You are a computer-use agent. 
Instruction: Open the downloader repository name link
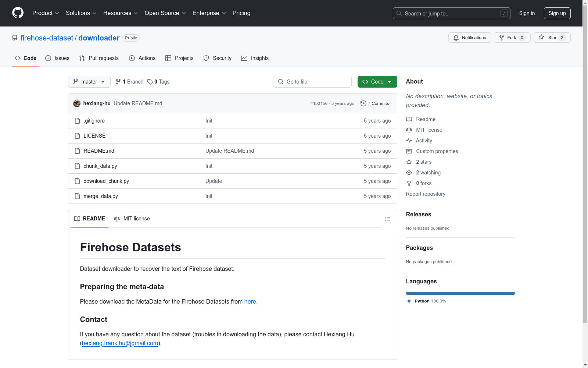coord(99,38)
